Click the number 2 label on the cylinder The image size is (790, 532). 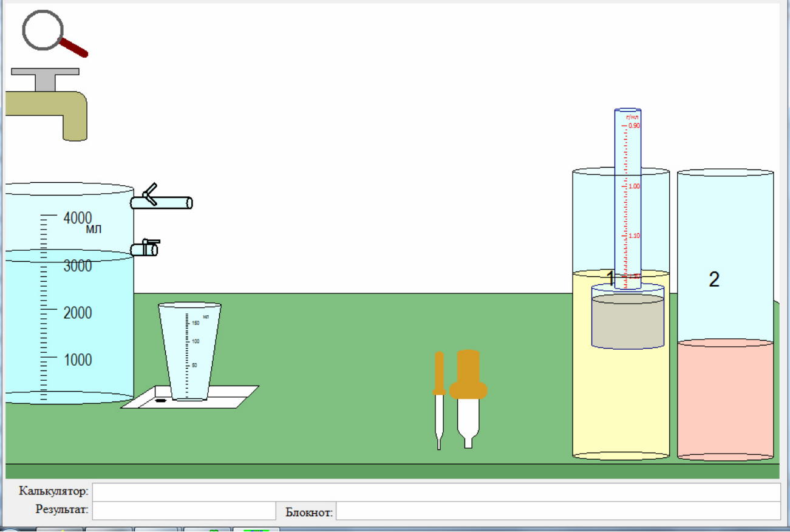(x=714, y=279)
